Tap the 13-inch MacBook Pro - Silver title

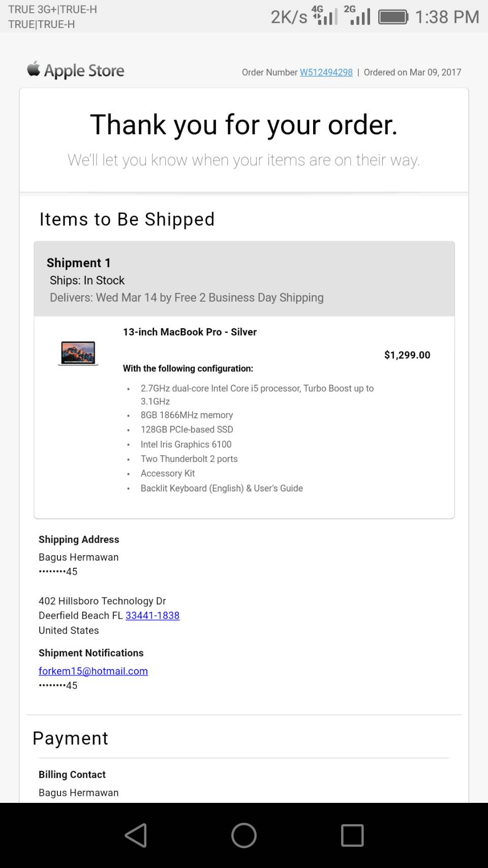pyautogui.click(x=190, y=332)
